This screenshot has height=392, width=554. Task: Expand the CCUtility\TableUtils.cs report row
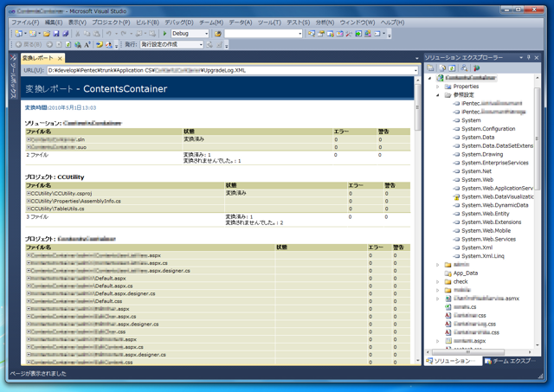pyautogui.click(x=29, y=209)
